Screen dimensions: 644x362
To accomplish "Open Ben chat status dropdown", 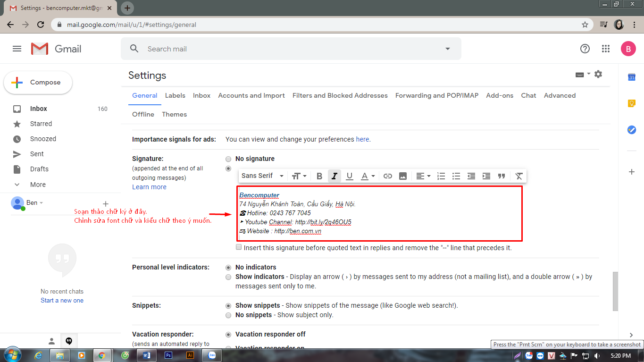I will click(42, 203).
